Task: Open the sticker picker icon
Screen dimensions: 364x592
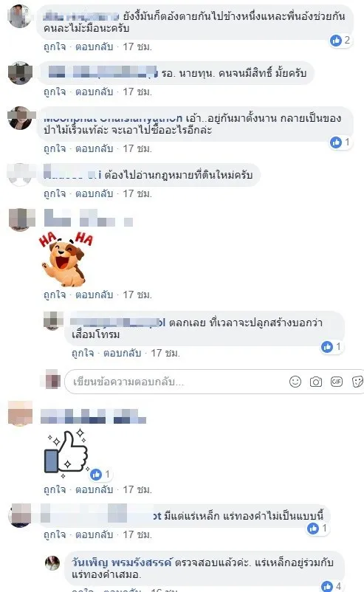Action: pos(357,382)
